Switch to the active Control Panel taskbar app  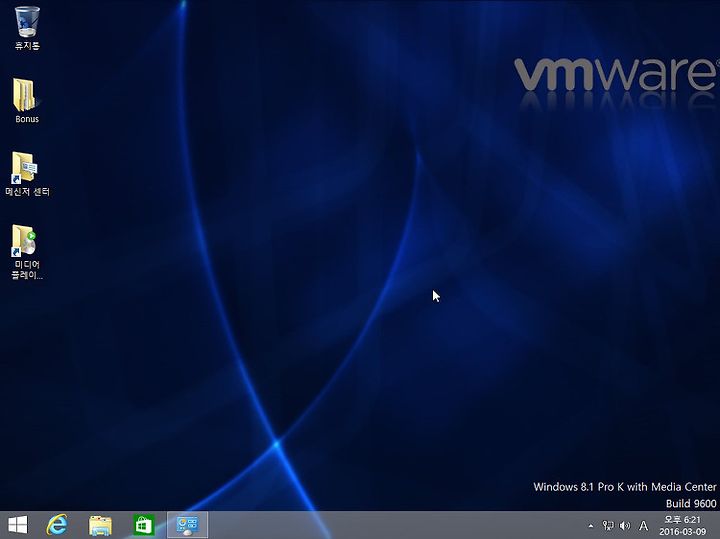pos(187,525)
